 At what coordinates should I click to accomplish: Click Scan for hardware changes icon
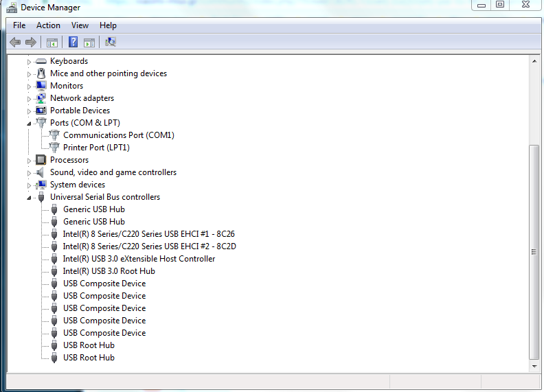pyautogui.click(x=111, y=43)
